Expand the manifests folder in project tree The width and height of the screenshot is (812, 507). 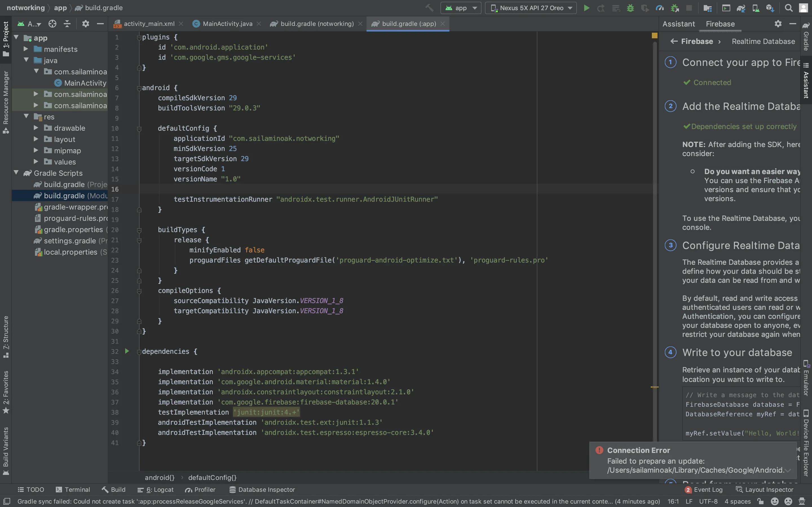click(26, 49)
